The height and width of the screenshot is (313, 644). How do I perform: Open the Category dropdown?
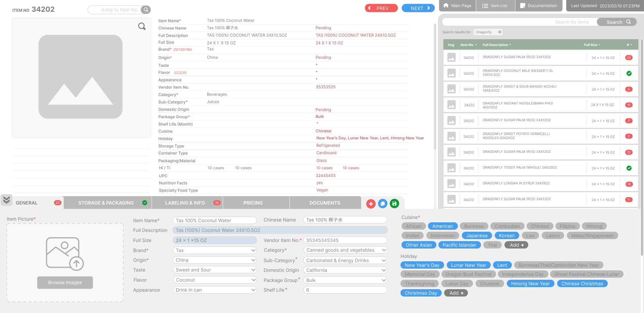pyautogui.click(x=345, y=250)
